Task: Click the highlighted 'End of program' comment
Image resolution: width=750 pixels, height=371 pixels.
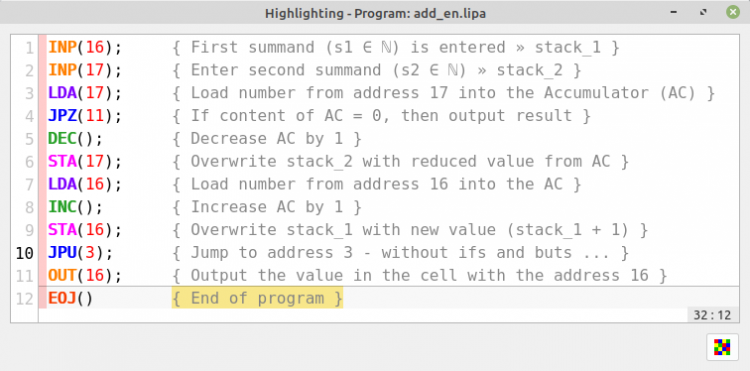Action: pos(257,298)
